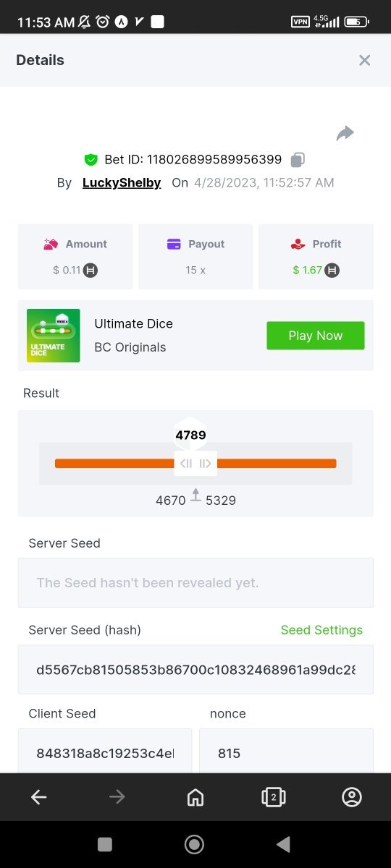The image size is (391, 868).
Task: Tap Android home navigation button
Action: coord(194,844)
